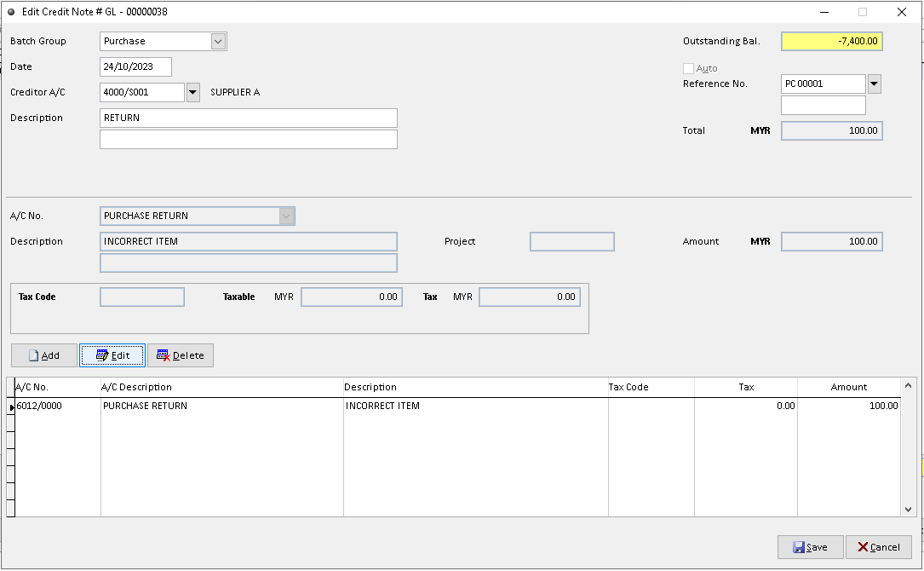The image size is (924, 571).
Task: Click the Description column header in grid
Action: (475, 387)
